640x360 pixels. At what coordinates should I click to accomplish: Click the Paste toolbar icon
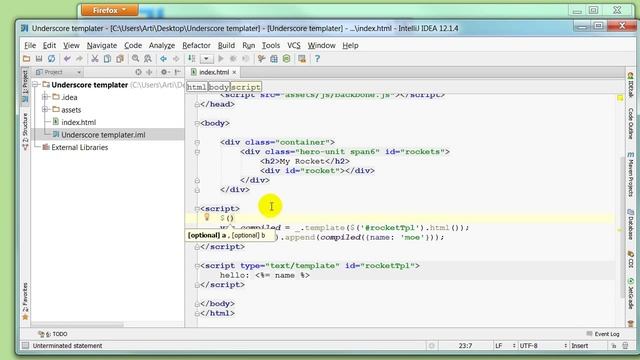tap(120, 59)
